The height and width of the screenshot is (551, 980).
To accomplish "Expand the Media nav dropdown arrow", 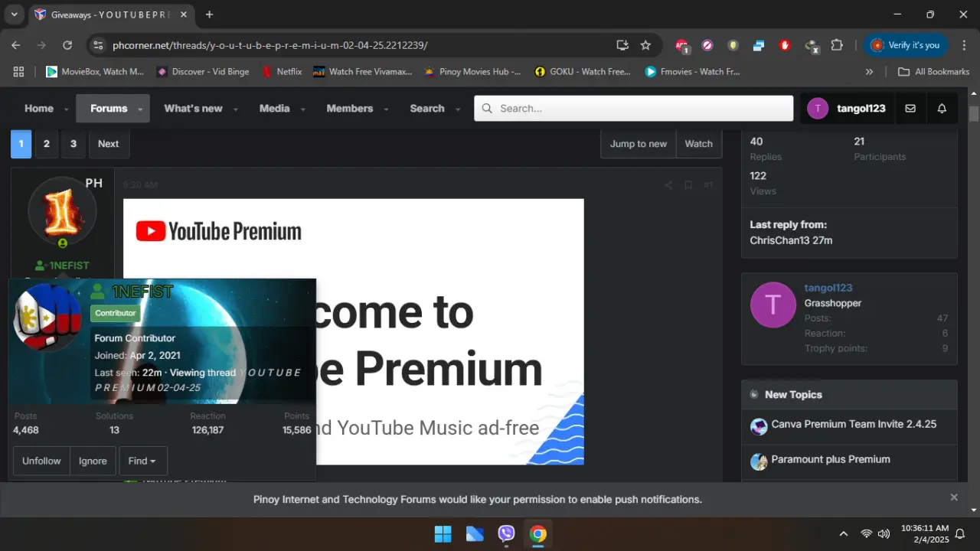I will click(303, 109).
